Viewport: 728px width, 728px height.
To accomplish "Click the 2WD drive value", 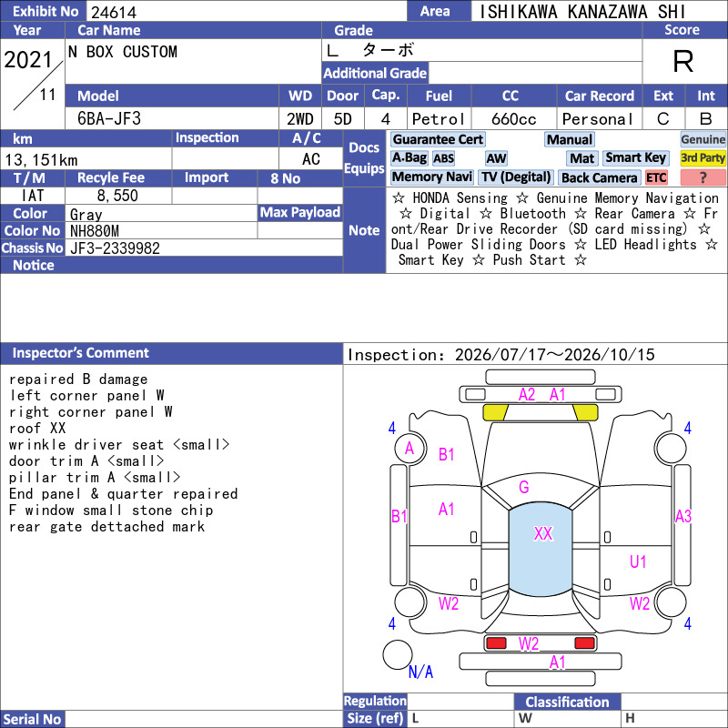I will pos(300,119).
